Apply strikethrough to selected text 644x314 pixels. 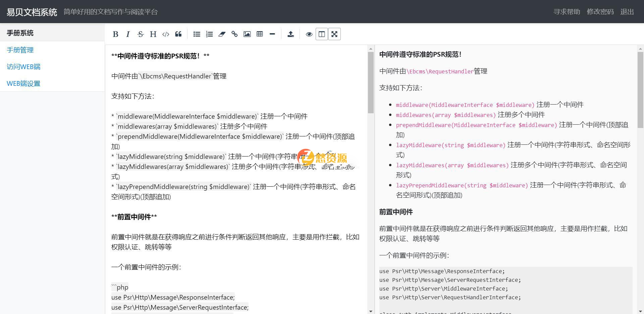pyautogui.click(x=141, y=34)
